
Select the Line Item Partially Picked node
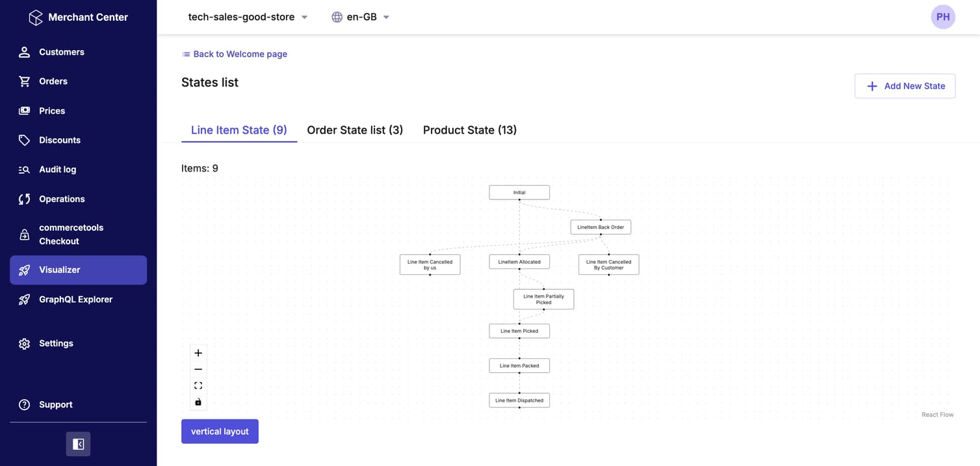543,299
